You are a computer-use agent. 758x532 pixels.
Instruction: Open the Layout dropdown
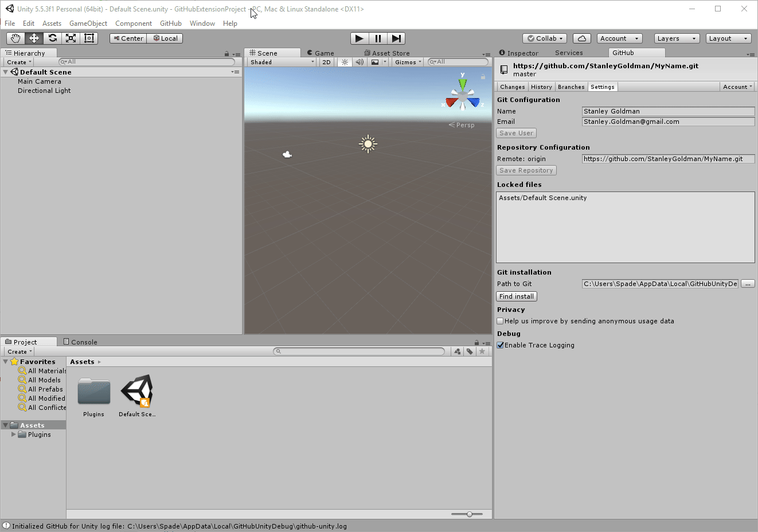(x=729, y=38)
